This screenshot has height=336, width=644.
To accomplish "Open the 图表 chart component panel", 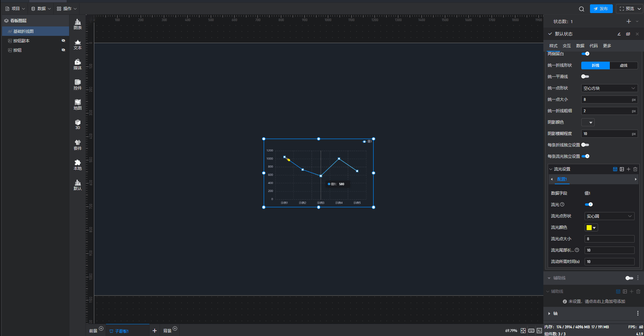I will tap(77, 24).
